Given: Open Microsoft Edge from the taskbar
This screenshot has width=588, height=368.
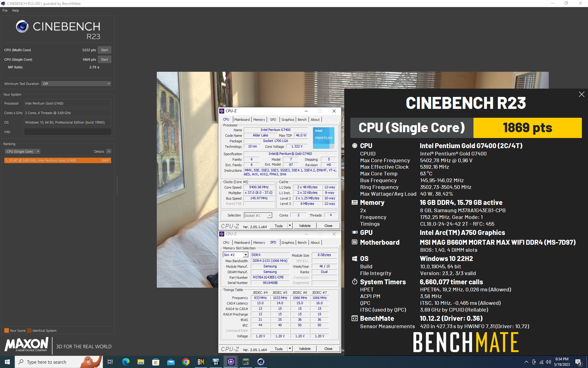Looking at the screenshot, I should pyautogui.click(x=126, y=362).
